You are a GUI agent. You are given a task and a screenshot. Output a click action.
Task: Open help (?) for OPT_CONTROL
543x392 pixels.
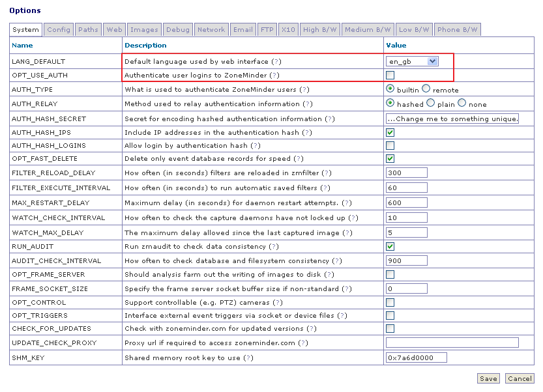click(278, 303)
